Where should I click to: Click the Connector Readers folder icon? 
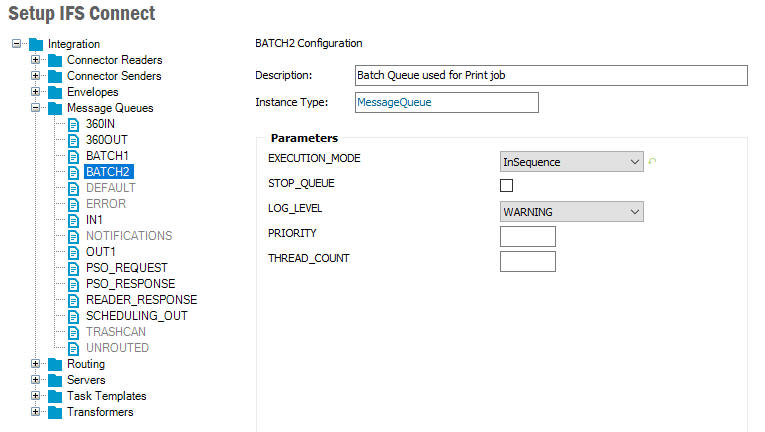[x=55, y=60]
